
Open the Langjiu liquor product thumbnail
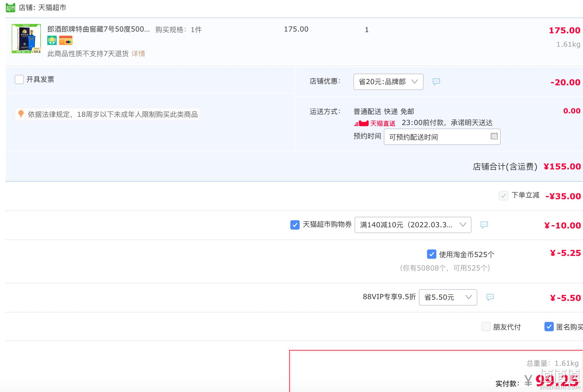[x=26, y=39]
